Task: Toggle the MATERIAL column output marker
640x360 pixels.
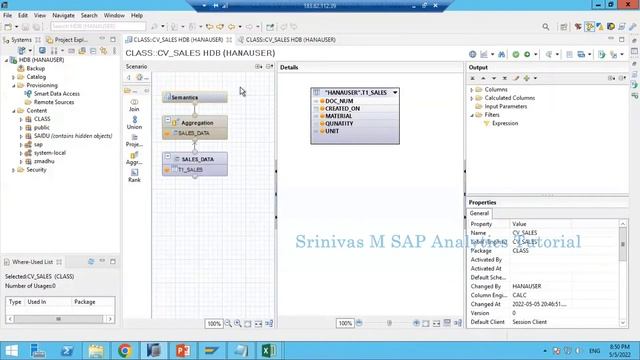Action: click(322, 116)
